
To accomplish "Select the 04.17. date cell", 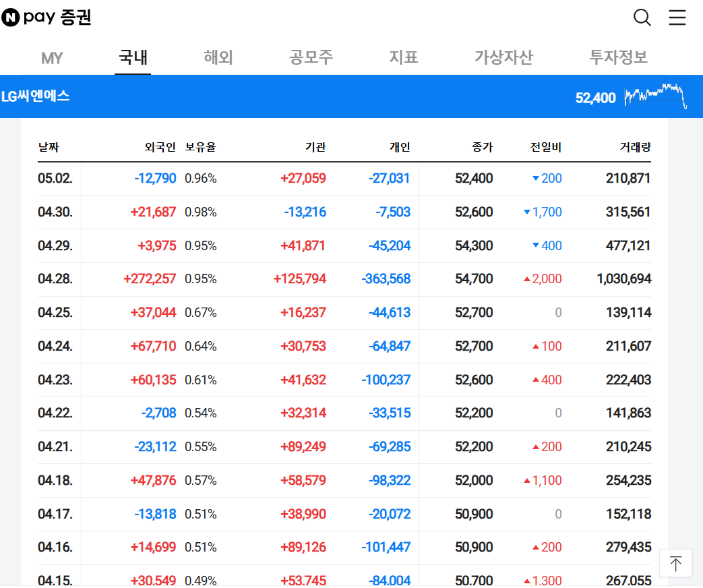I will (55, 514).
